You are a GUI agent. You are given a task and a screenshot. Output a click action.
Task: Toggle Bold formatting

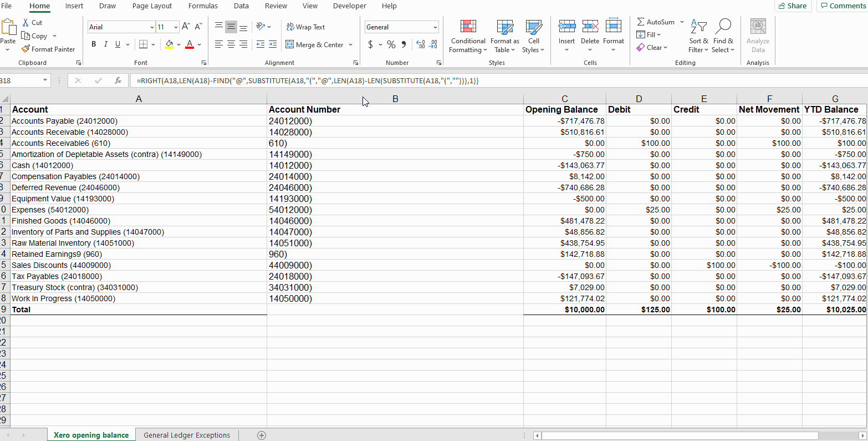click(x=93, y=44)
